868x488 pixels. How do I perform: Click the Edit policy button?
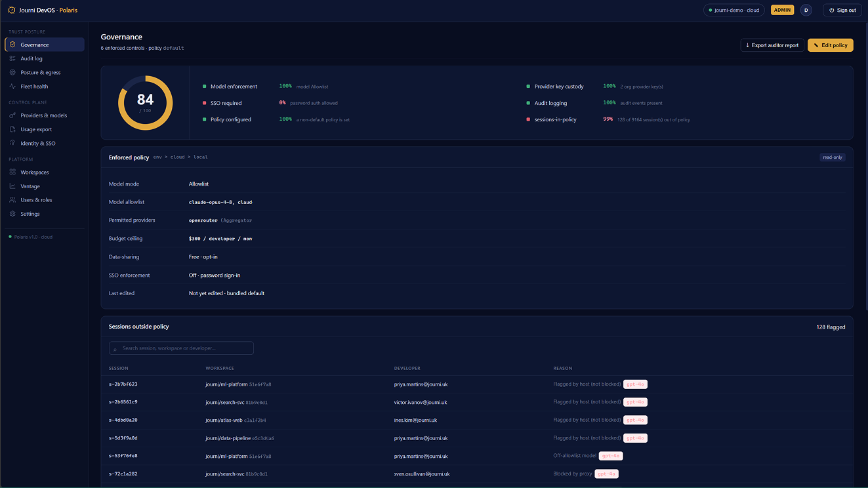(831, 45)
